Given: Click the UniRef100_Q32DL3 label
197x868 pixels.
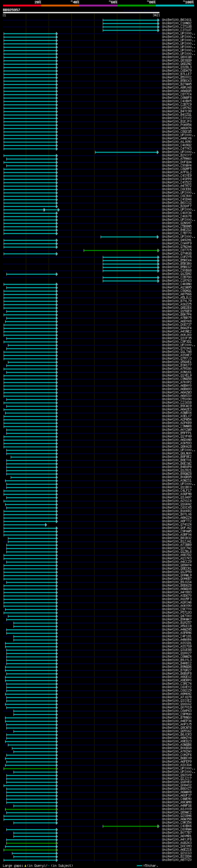Looking at the screenshot, I should tap(177, 67).
